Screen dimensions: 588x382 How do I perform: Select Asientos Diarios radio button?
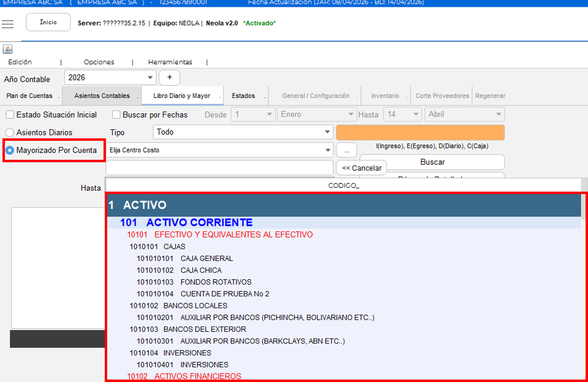(x=10, y=132)
